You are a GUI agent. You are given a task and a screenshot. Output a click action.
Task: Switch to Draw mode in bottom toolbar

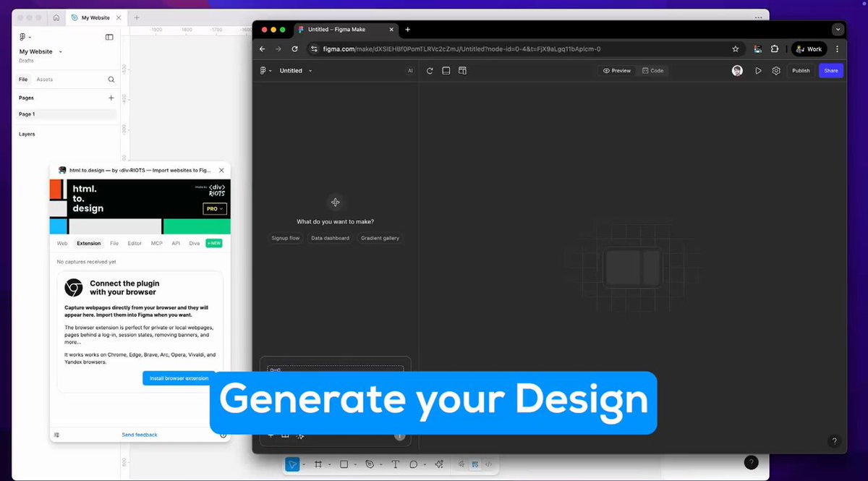462,464
